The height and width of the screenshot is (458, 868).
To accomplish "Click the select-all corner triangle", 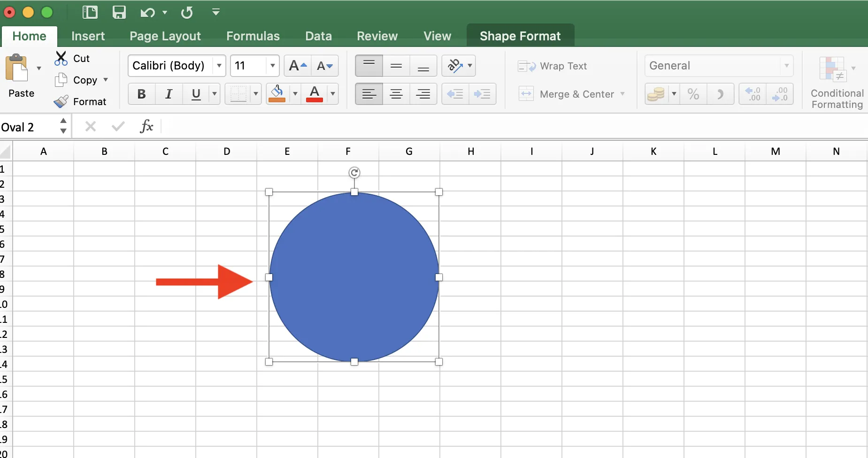I will point(6,151).
